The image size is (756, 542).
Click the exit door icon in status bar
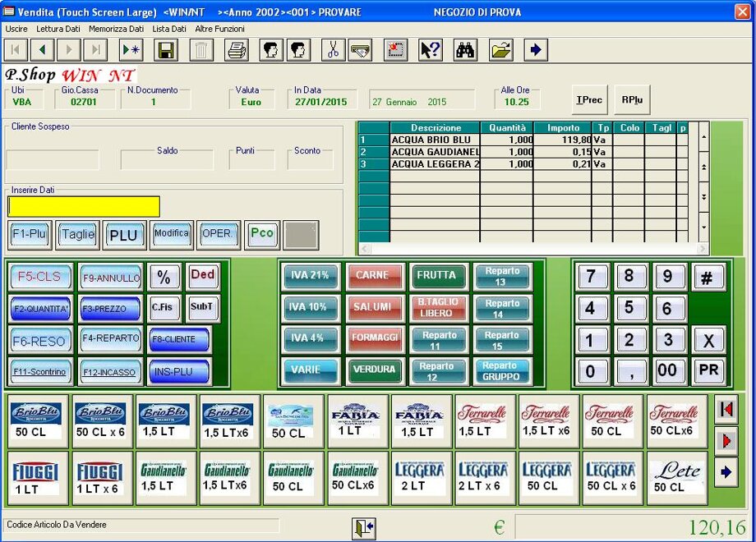pos(363,527)
